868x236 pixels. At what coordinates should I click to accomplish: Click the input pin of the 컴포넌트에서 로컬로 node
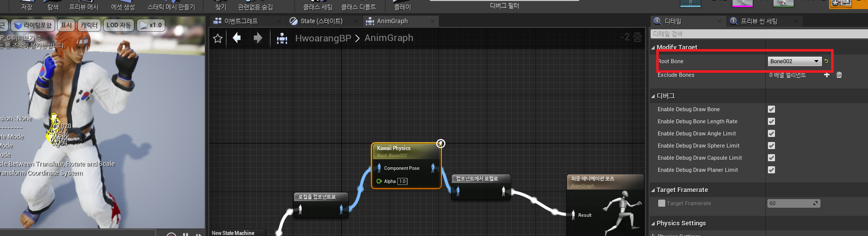point(458,191)
